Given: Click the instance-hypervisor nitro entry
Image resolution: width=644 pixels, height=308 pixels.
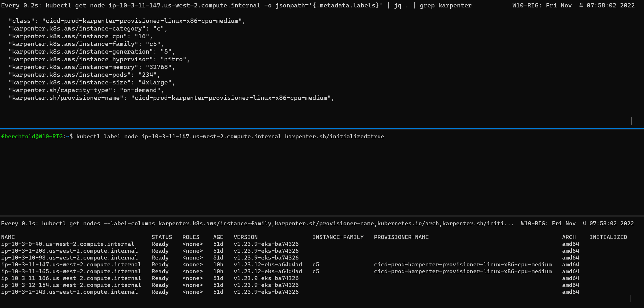Looking at the screenshot, I should (175, 59).
